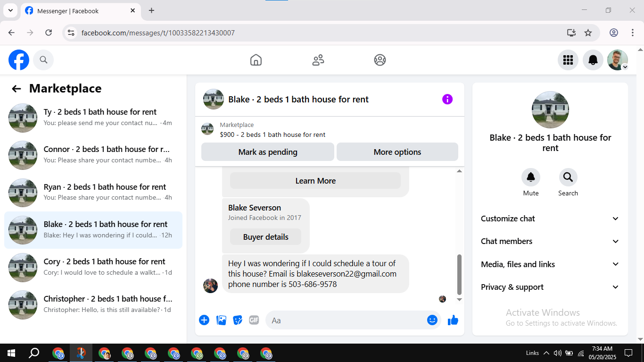Open Buyer details for Blake Severson
This screenshot has width=644, height=362.
265,237
